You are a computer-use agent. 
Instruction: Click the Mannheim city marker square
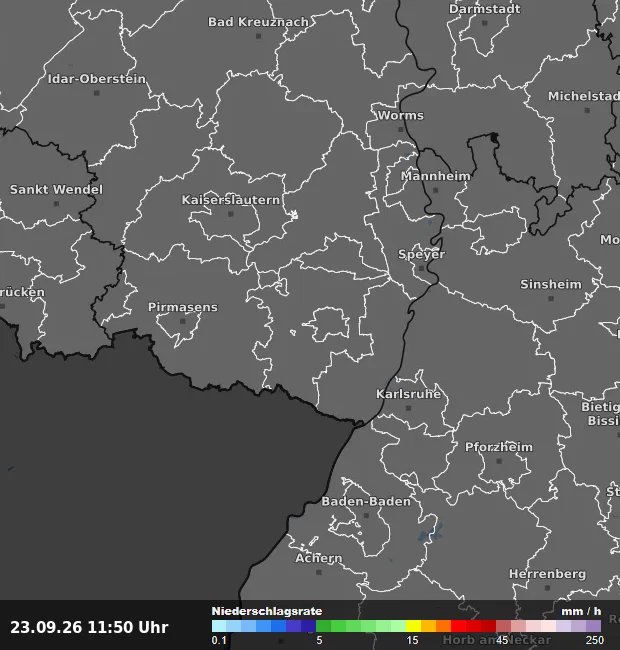tap(435, 190)
